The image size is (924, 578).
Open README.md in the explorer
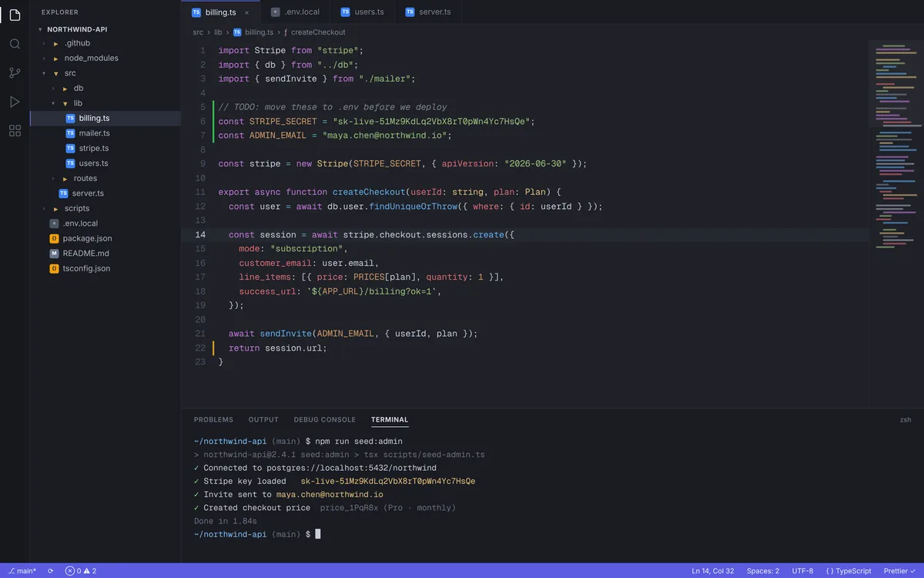pos(105,254)
